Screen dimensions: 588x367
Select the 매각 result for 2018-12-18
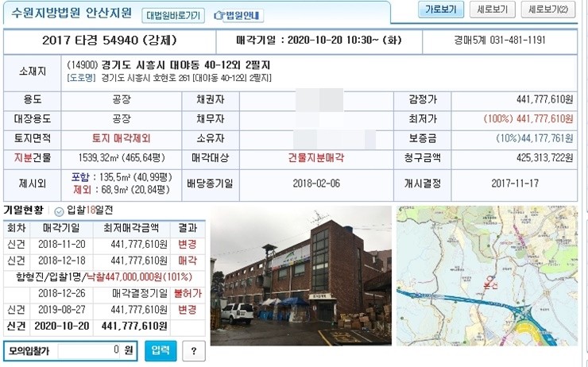tap(187, 261)
